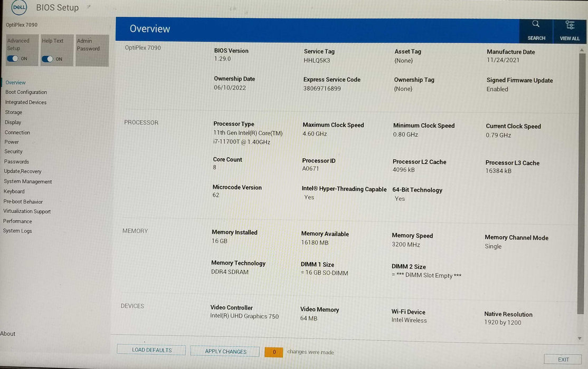Viewport: 588px width, 369px height.
Task: Click DIMM Slot Empty text
Action: click(x=426, y=275)
